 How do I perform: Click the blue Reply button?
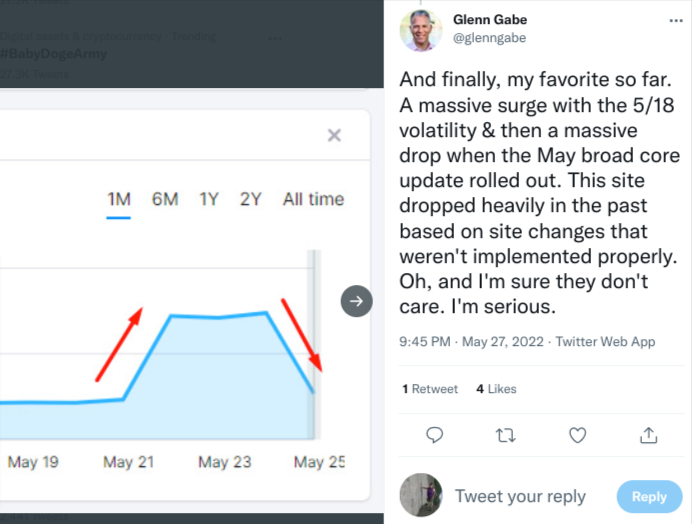pos(649,497)
